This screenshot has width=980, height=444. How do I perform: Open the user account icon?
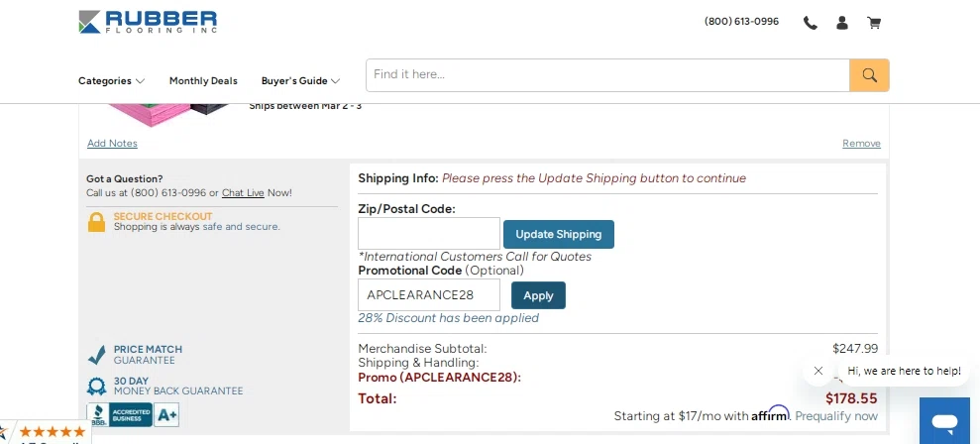tap(842, 23)
